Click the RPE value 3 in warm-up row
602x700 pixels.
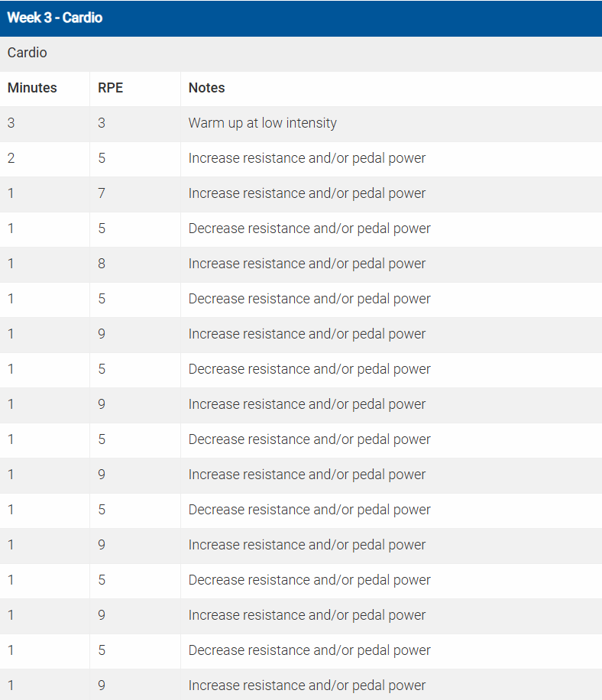point(102,123)
